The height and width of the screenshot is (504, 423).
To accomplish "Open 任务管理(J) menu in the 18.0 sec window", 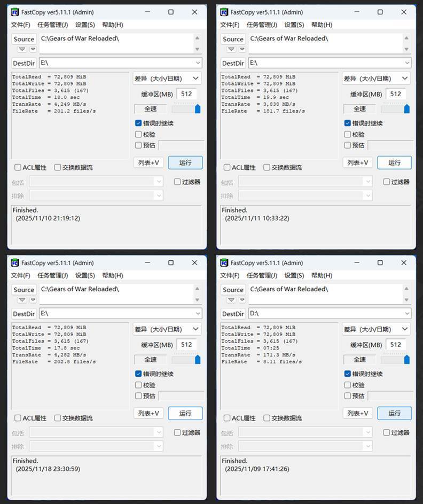I will pyautogui.click(x=53, y=25).
